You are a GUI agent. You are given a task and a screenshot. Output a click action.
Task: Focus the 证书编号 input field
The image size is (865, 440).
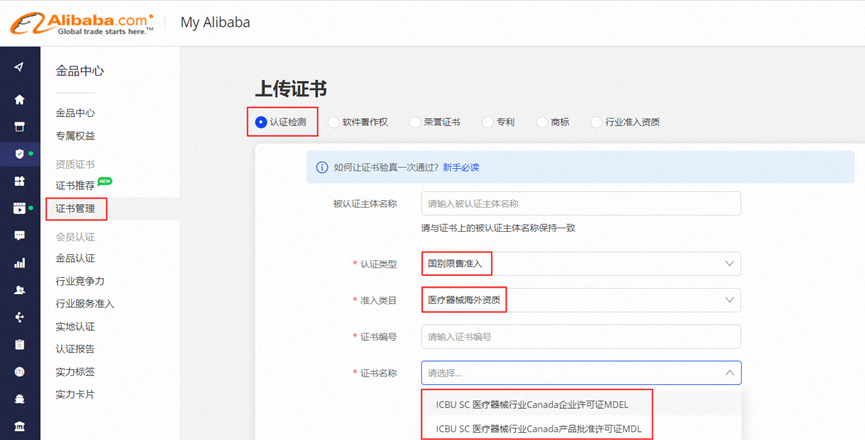tap(581, 336)
